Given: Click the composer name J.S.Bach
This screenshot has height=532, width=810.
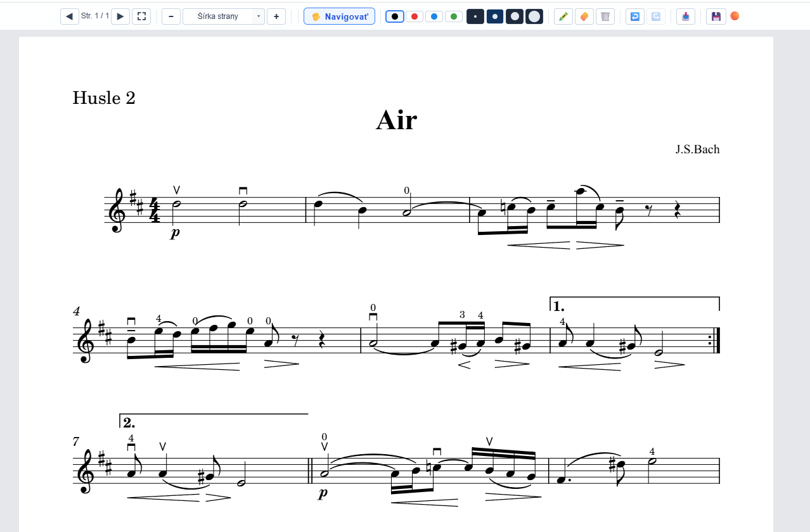Looking at the screenshot, I should (x=697, y=149).
